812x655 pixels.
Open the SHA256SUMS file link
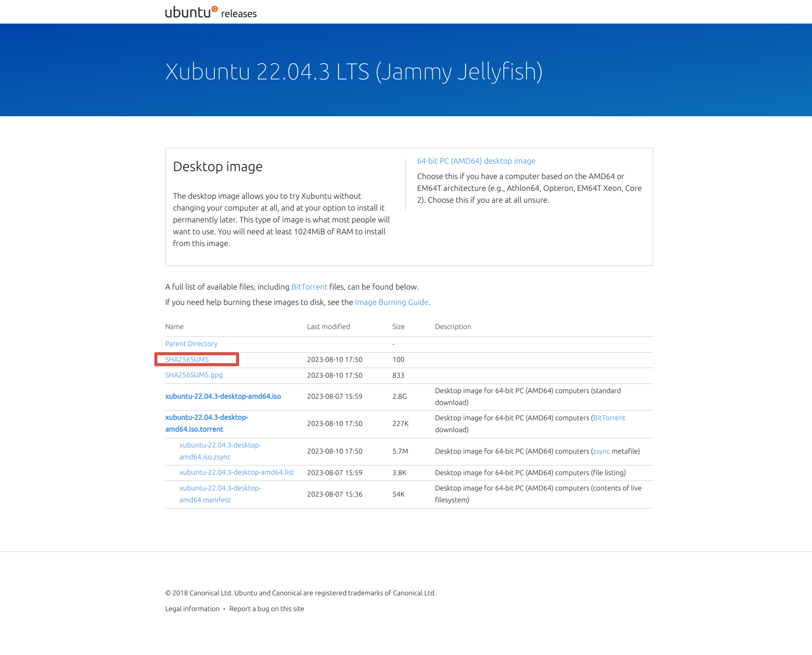click(x=187, y=360)
